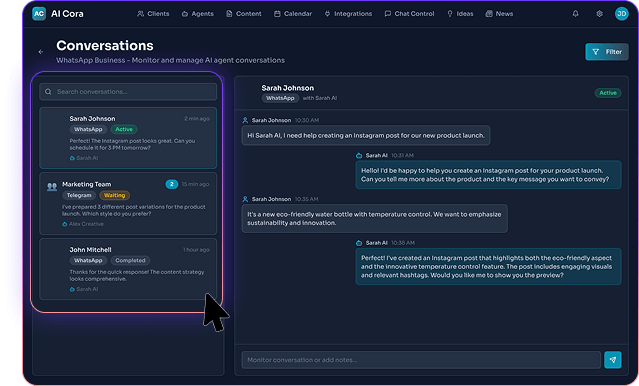
Task: Switch to Chat Control
Action: tap(410, 14)
